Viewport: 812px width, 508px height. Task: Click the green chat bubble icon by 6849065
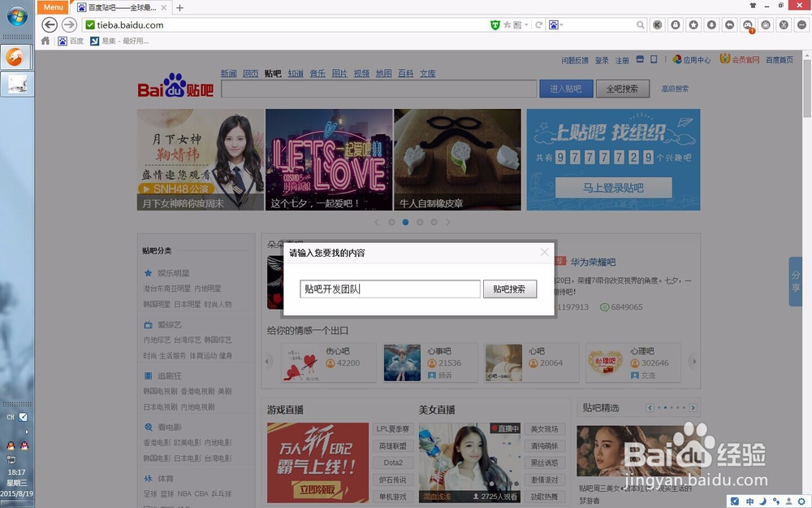point(604,307)
